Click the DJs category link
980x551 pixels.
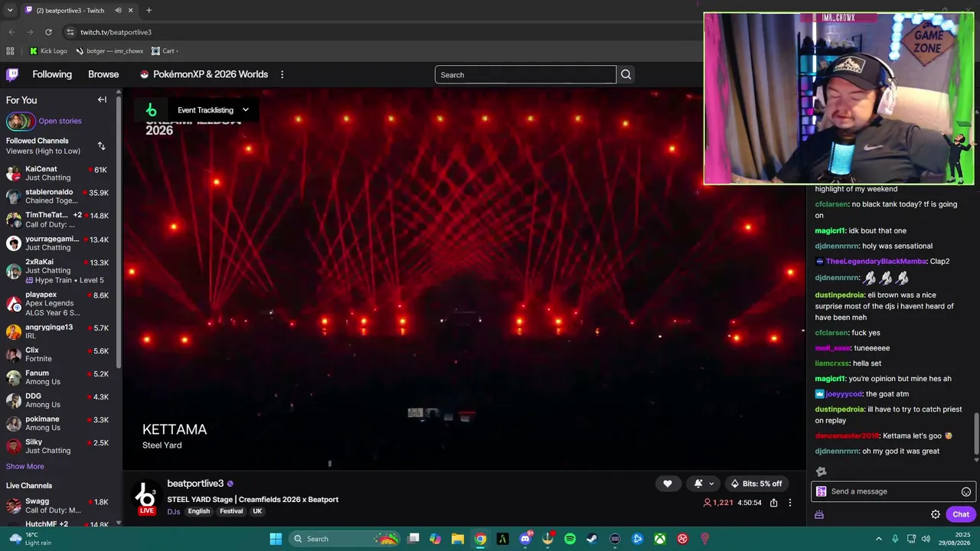pos(174,511)
